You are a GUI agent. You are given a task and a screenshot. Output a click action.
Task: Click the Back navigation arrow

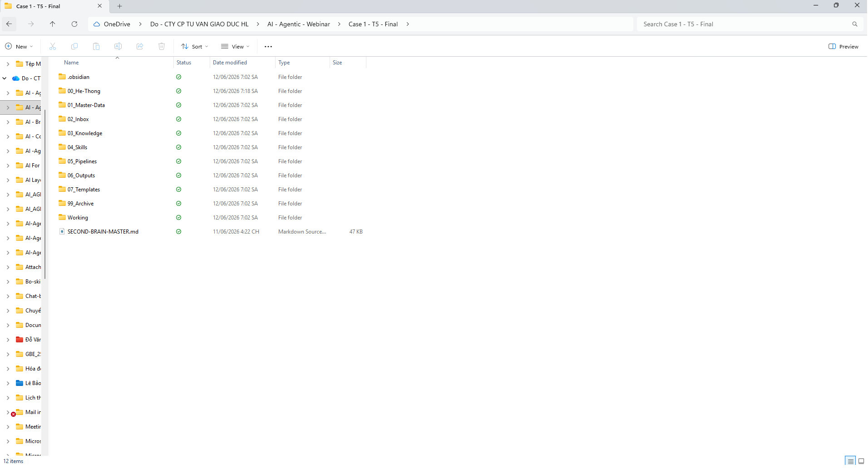pyautogui.click(x=9, y=24)
